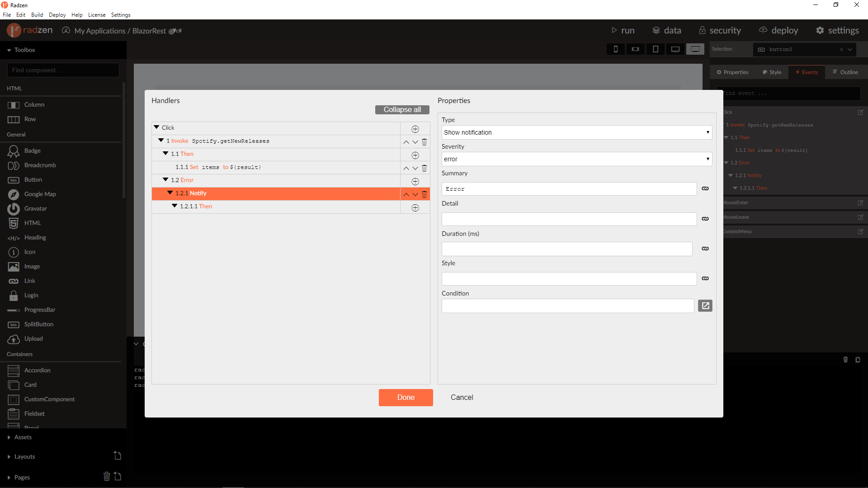Collapse the Click handlers tree
The height and width of the screenshot is (488, 868).
[x=156, y=127]
